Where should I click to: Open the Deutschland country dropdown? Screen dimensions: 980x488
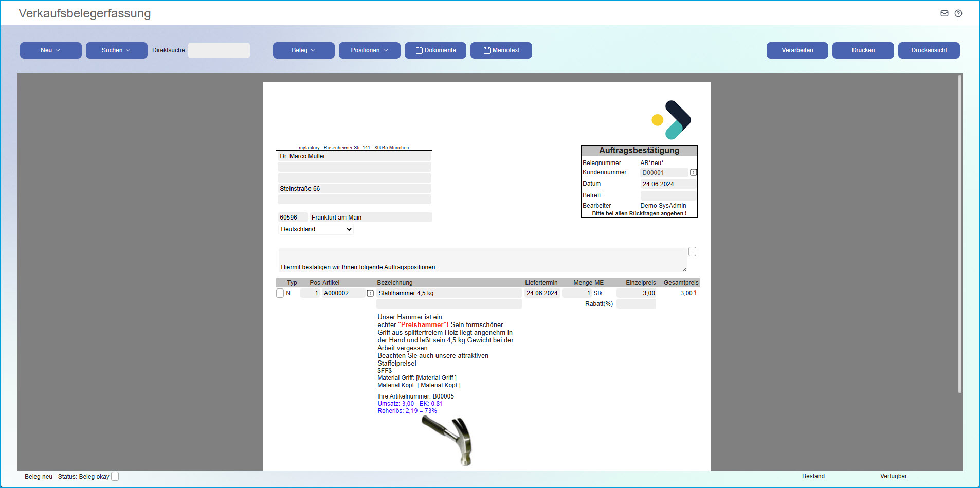click(x=316, y=229)
